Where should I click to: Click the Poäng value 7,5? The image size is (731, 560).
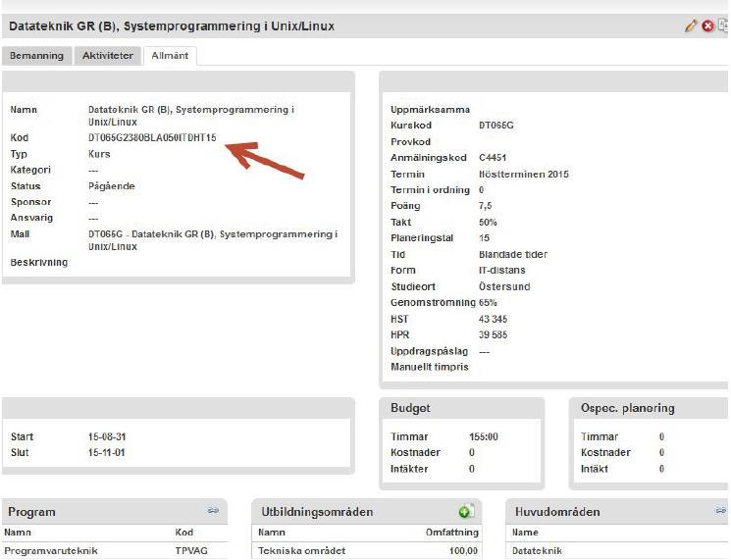(x=485, y=206)
